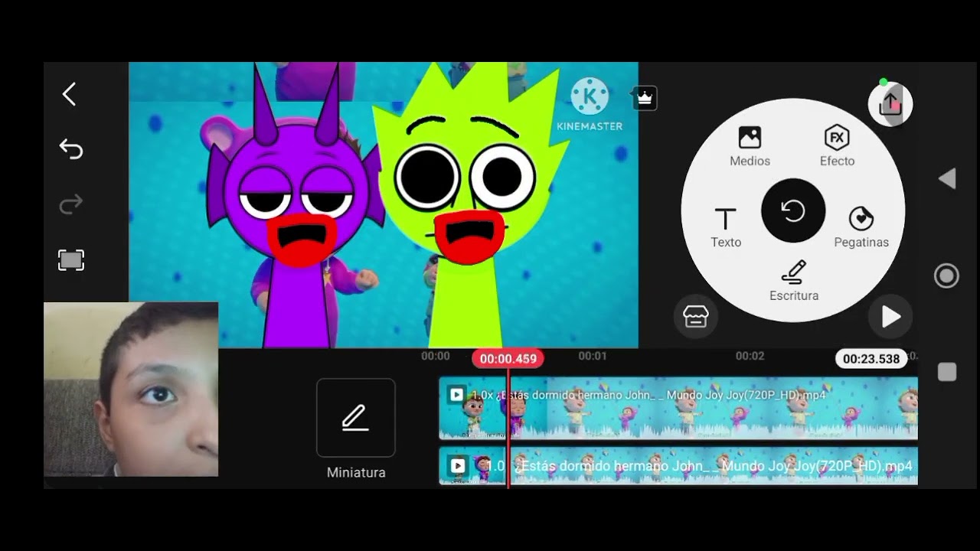Open the asset store icon
980x551 pixels.
695,316
